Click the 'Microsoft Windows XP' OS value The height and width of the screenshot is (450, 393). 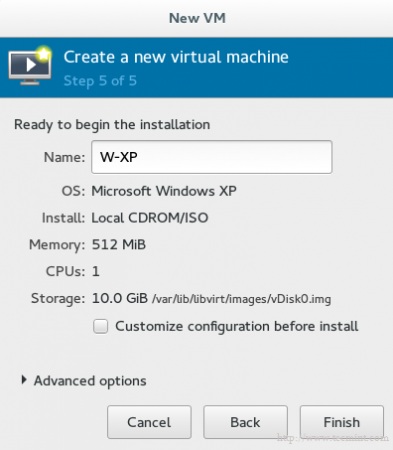coord(164,191)
